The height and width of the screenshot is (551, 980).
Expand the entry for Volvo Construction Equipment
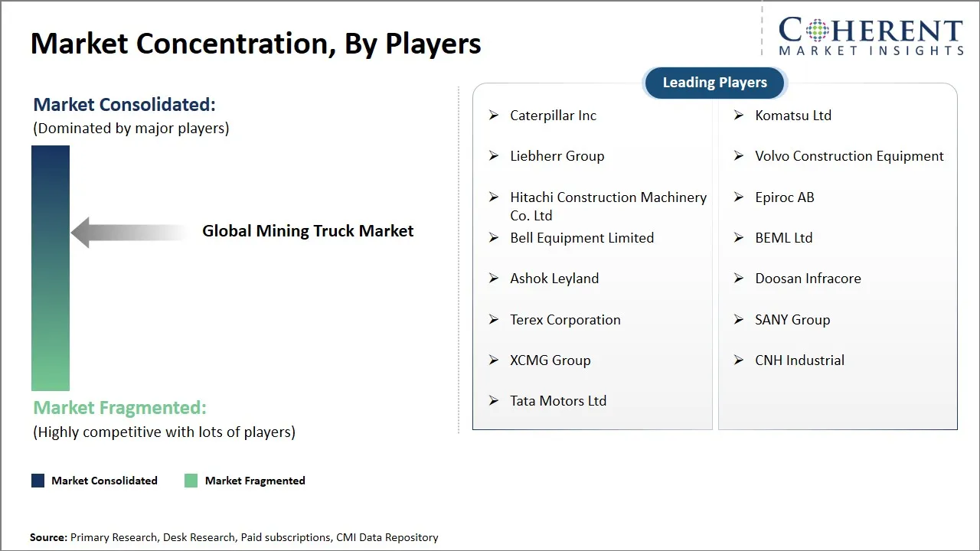tap(849, 156)
